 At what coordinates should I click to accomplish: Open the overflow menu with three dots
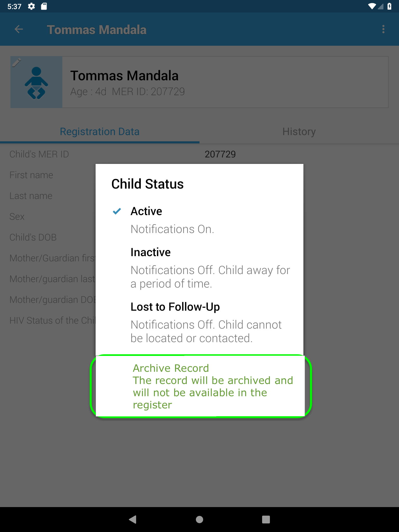click(383, 29)
